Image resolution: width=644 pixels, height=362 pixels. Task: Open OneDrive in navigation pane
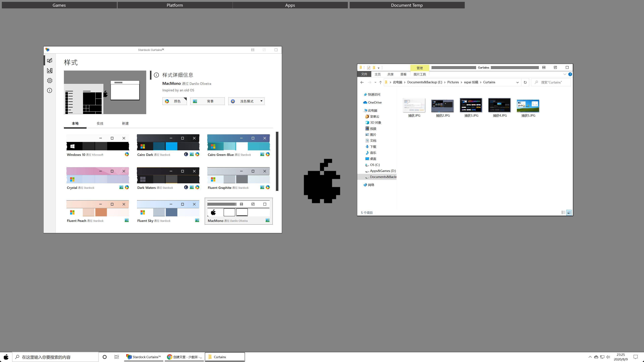pos(372,102)
